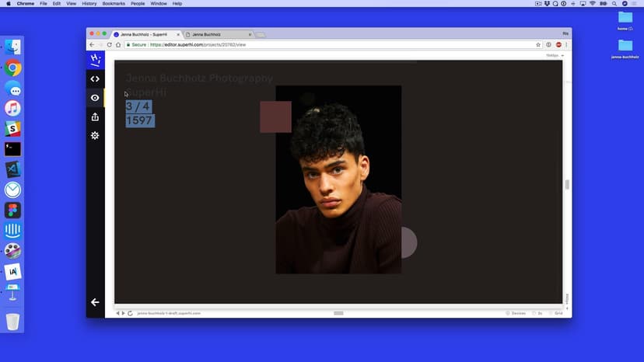
Task: Open the History menu in menu bar
Action: click(89, 4)
